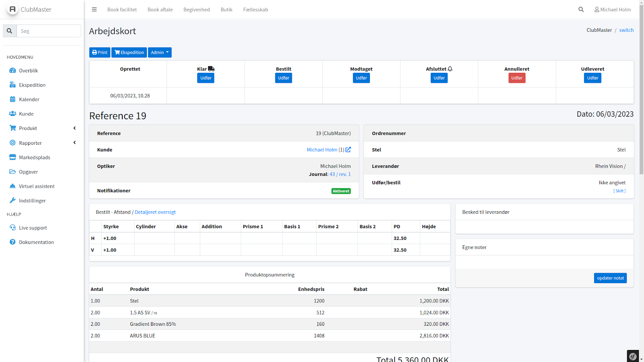
Task: Open the Detaljeret oversigt link
Action: 155,212
